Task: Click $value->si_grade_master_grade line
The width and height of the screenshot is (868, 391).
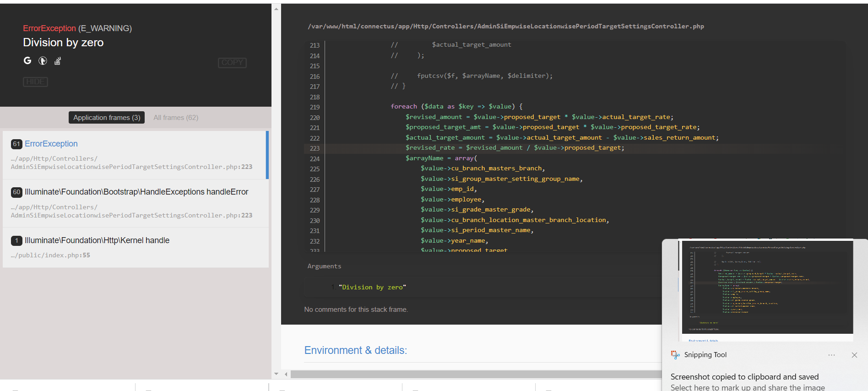Action: (477, 210)
